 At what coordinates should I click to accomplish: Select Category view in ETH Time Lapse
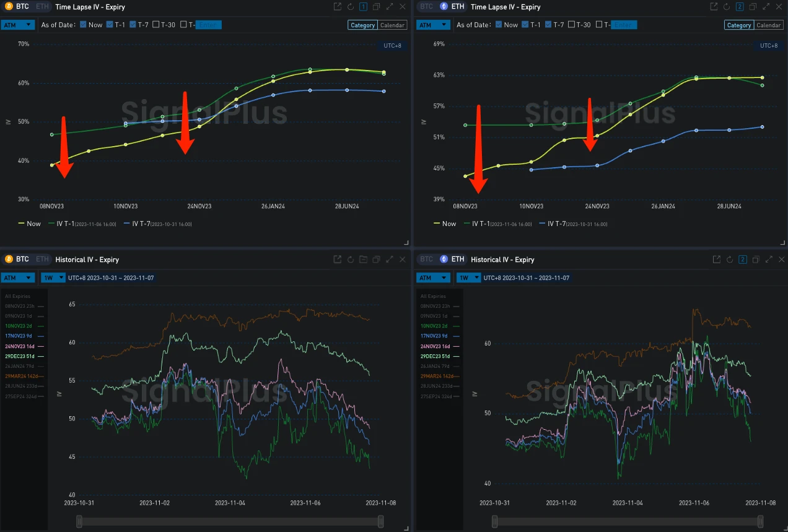click(x=738, y=25)
